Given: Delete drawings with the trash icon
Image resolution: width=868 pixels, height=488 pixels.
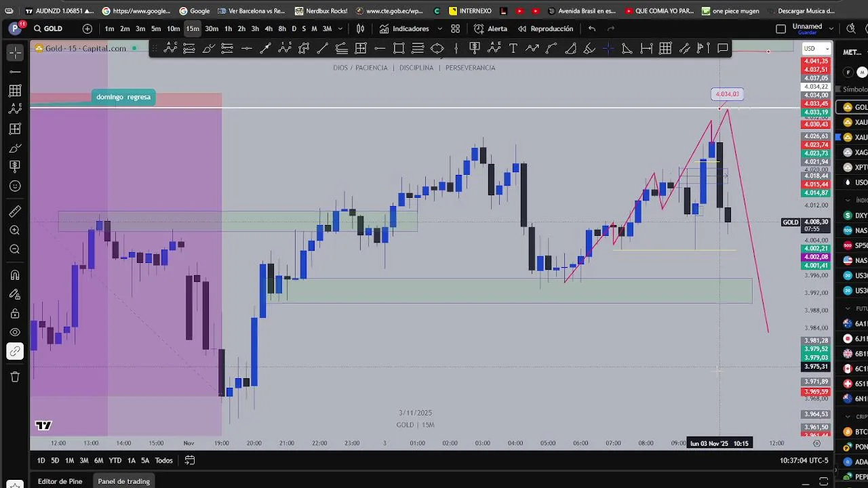Looking at the screenshot, I should pyautogui.click(x=15, y=377).
